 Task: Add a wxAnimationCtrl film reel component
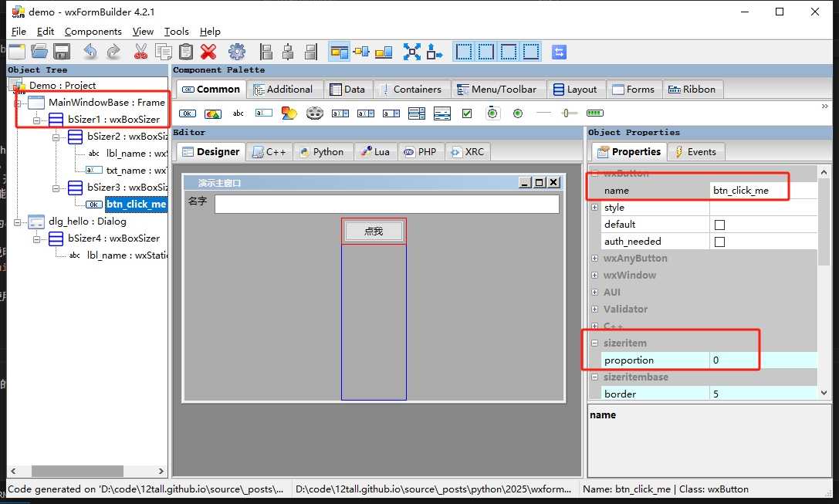(x=315, y=113)
